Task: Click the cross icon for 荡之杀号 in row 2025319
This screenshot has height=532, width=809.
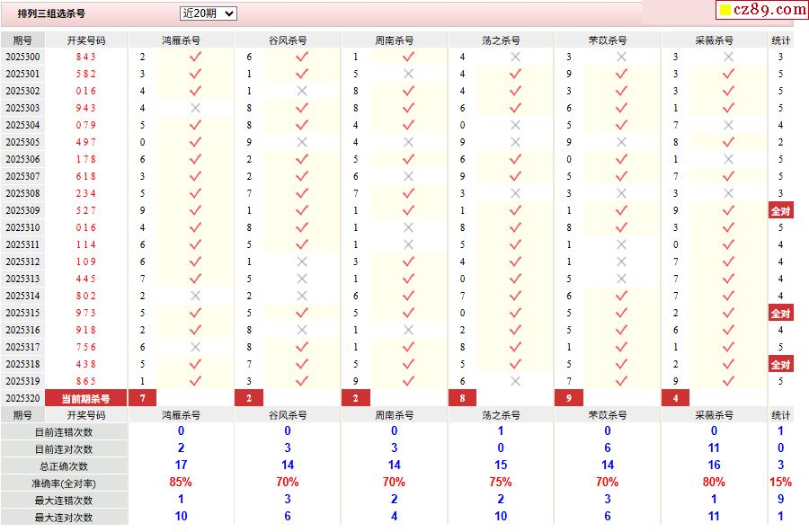Action: coord(515,381)
